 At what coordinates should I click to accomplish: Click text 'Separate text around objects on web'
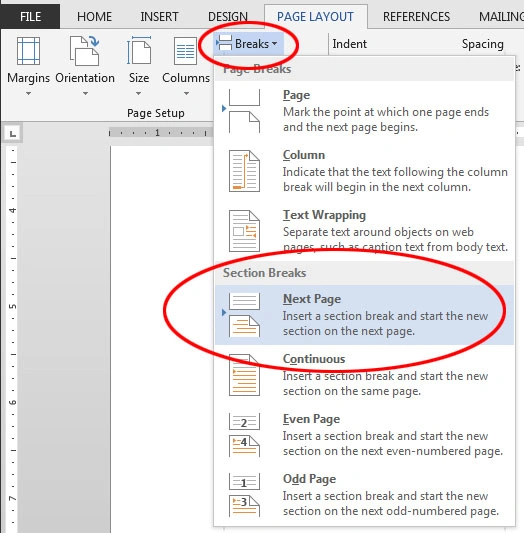pyautogui.click(x=378, y=232)
